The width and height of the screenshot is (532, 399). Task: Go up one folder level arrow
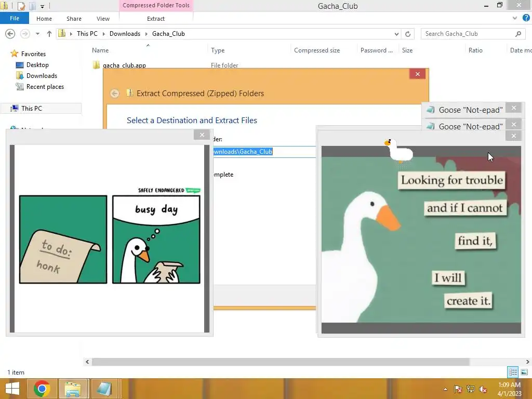(x=49, y=34)
